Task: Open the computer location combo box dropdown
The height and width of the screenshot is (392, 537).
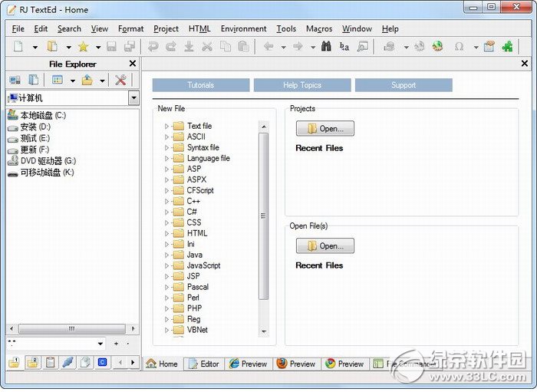Action: point(134,98)
